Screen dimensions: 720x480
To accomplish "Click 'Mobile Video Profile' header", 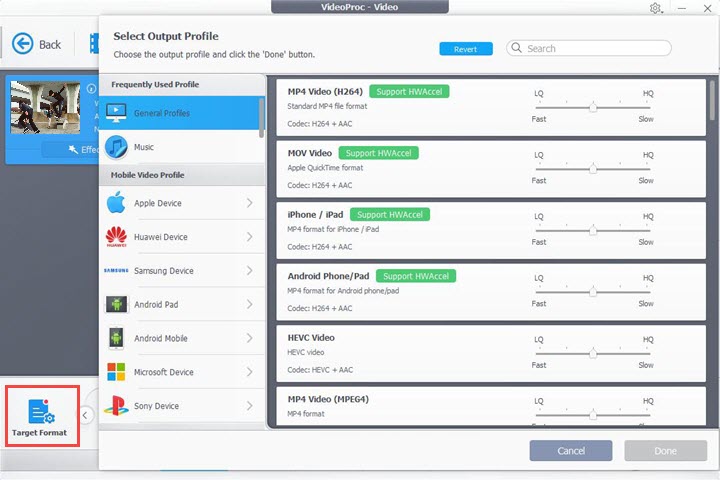I will pos(147,175).
